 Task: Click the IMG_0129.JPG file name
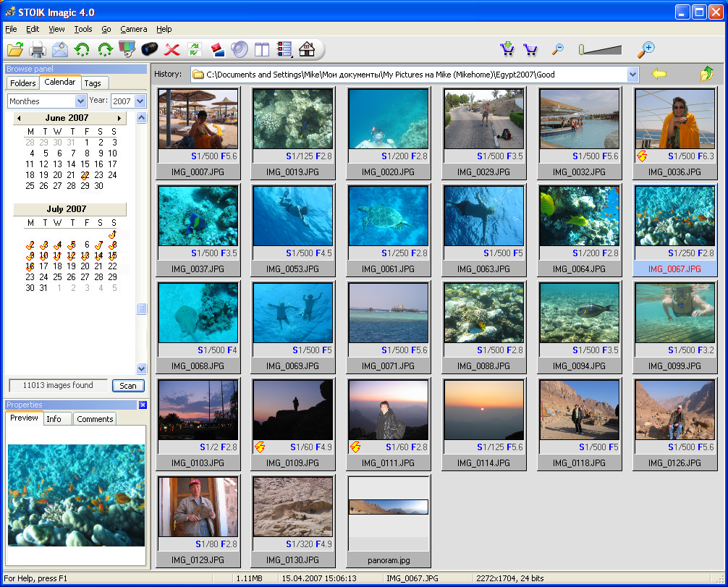198,560
